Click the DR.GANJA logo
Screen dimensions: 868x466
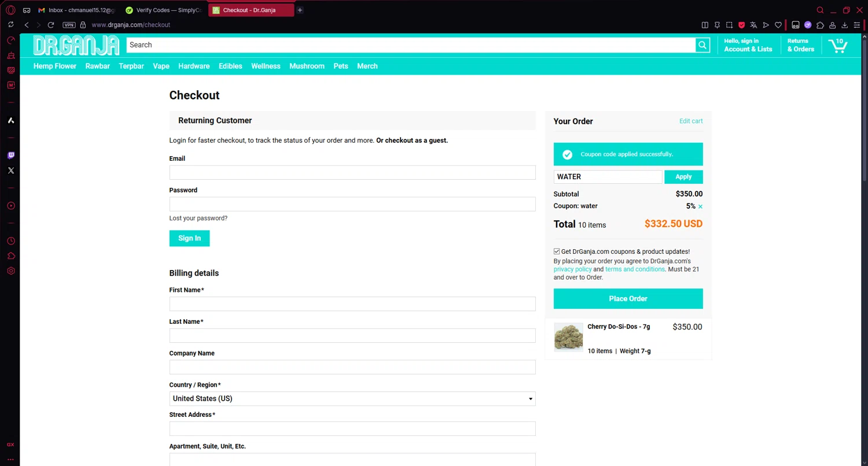click(76, 45)
